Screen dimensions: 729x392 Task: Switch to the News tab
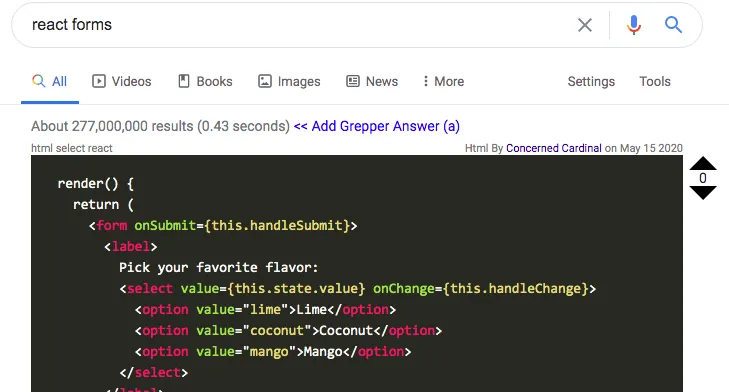pyautogui.click(x=372, y=81)
